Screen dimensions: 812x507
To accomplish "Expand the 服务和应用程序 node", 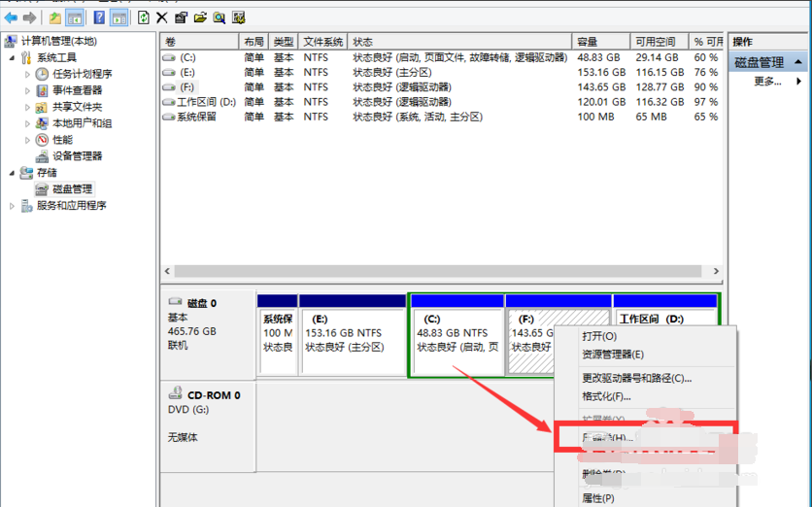I will click(12, 206).
